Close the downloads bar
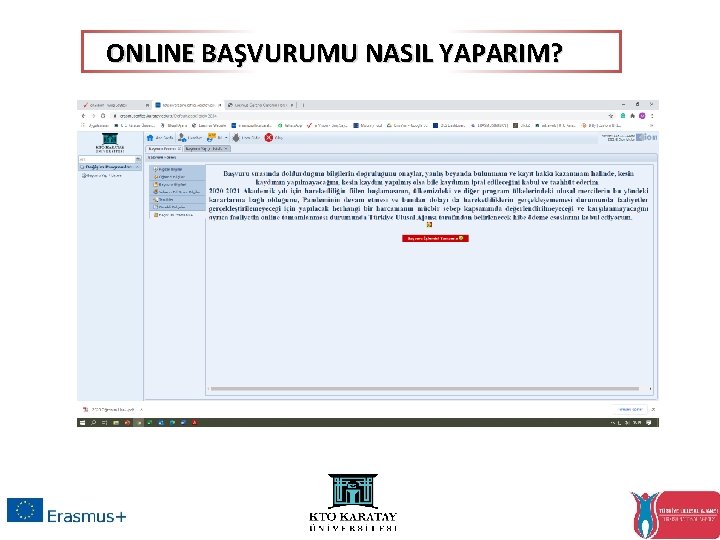Viewport: 720px width, 540px height. (x=653, y=409)
